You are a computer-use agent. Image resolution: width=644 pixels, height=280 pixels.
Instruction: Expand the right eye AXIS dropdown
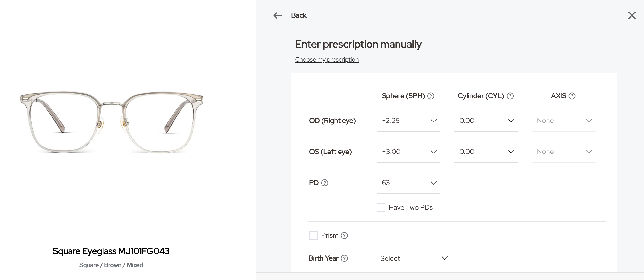point(564,121)
